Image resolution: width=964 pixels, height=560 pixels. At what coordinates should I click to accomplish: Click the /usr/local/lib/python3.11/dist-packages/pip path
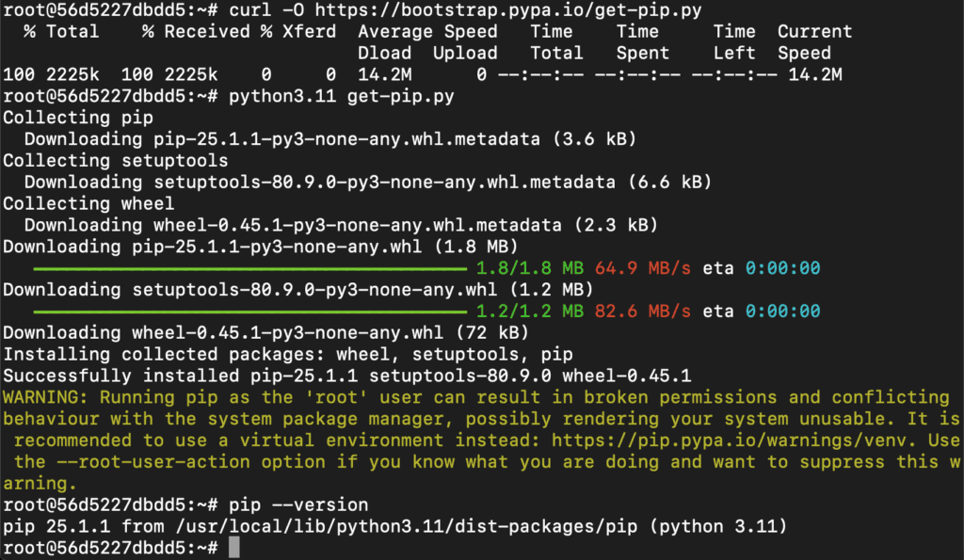coord(407,527)
